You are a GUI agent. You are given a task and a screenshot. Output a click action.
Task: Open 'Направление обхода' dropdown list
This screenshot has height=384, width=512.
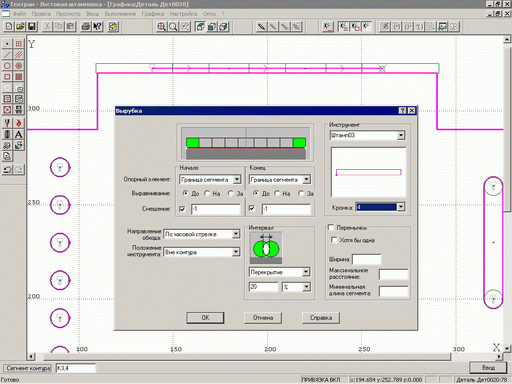202,234
